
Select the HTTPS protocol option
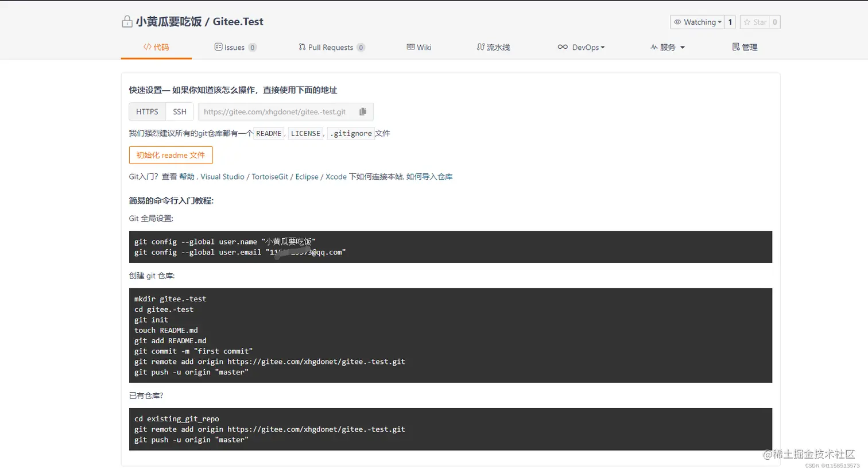(147, 111)
